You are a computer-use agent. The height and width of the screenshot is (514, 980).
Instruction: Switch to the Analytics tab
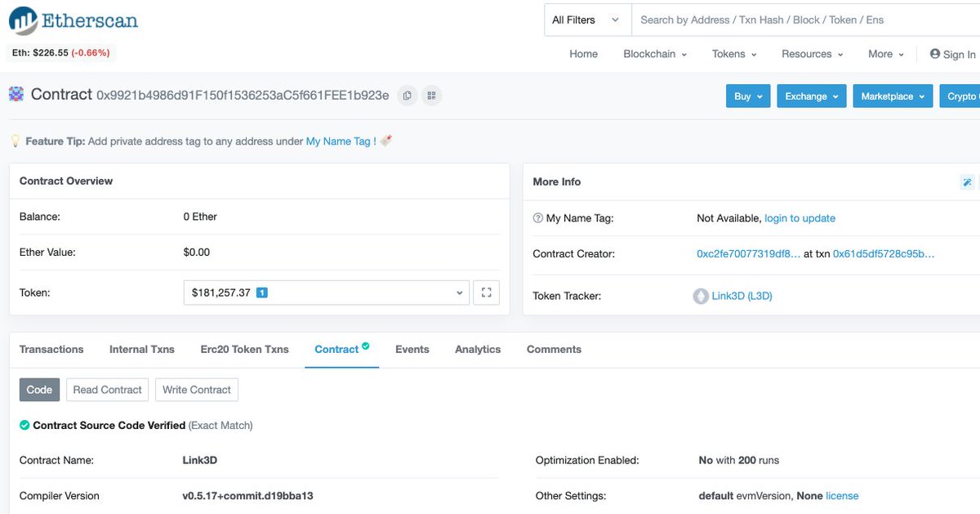tap(478, 349)
